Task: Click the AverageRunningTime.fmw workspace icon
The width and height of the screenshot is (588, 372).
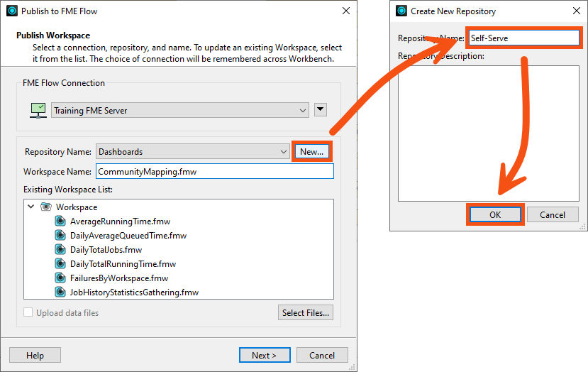Action: [x=60, y=221]
